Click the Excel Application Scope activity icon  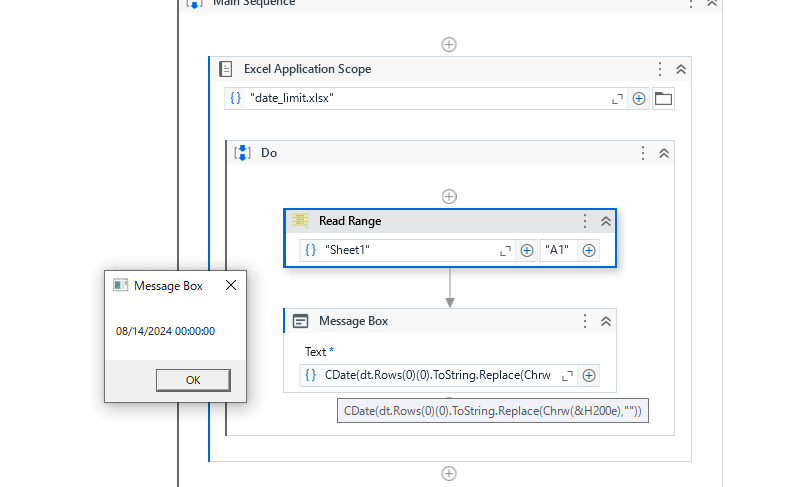226,69
